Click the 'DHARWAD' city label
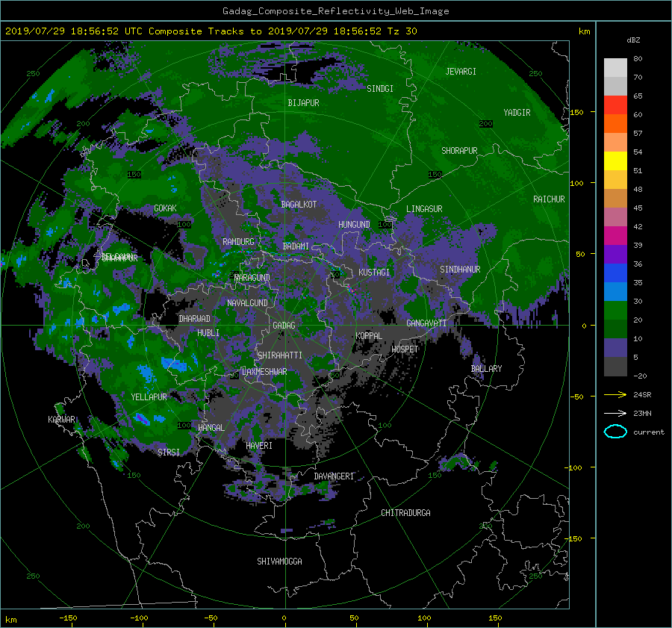Image resolution: width=672 pixels, height=628 pixels. pos(194,319)
